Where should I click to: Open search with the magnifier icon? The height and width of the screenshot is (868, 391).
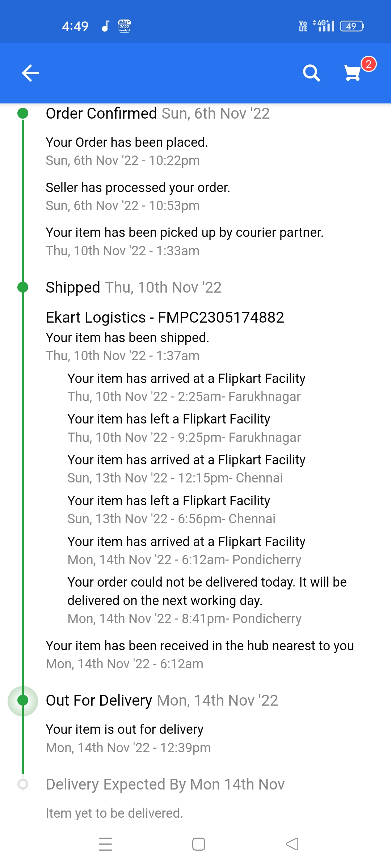[x=311, y=73]
